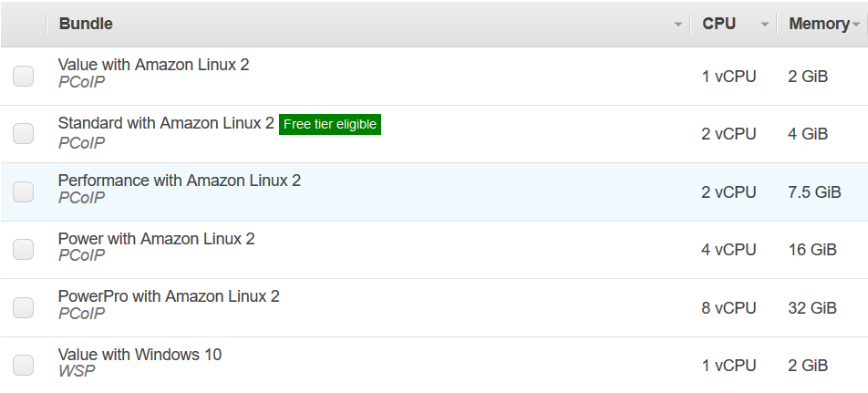The width and height of the screenshot is (868, 393).
Task: Enable the Power with Amazon Linux 2 checkbox
Action: [x=24, y=249]
